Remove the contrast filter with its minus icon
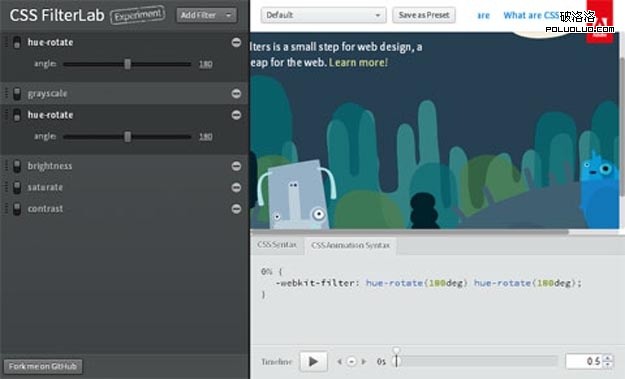This screenshot has height=379, width=625. click(x=236, y=209)
